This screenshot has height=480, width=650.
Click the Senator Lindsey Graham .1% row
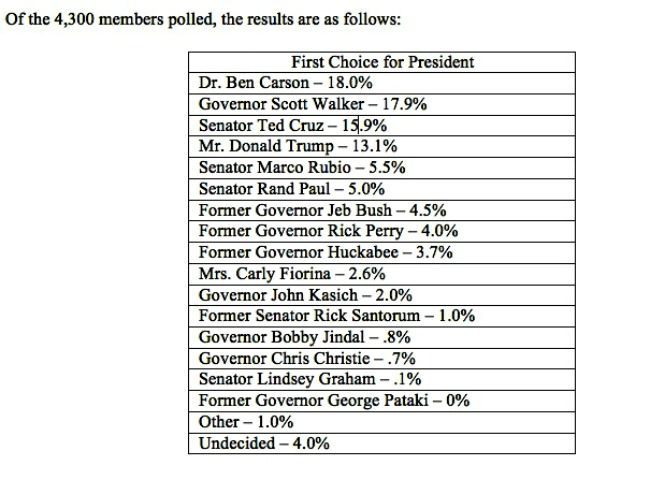pos(382,380)
